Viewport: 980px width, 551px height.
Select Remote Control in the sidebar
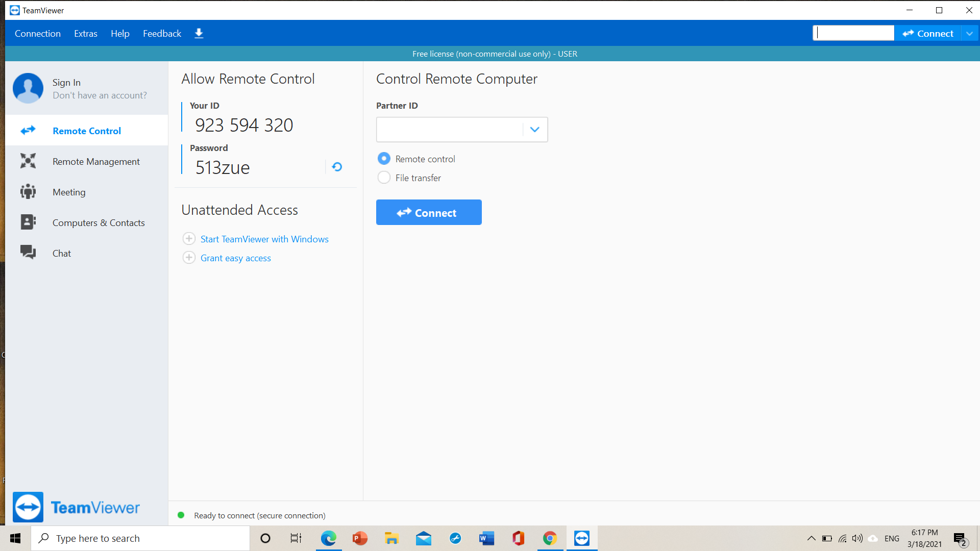pyautogui.click(x=87, y=131)
